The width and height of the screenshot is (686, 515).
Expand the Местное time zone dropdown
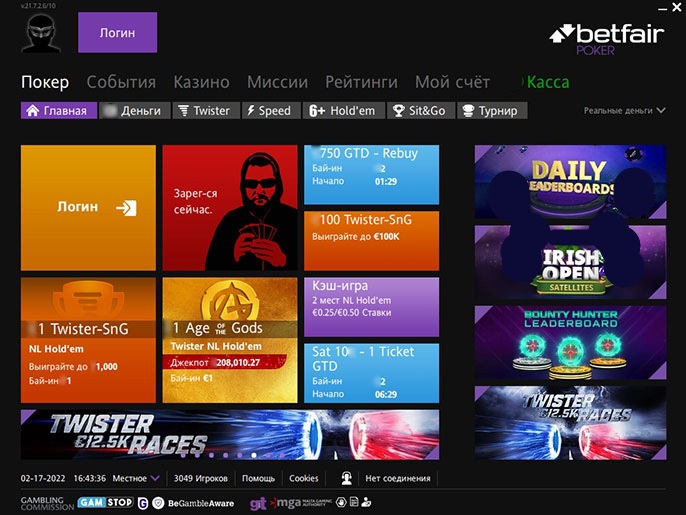pyautogui.click(x=136, y=478)
